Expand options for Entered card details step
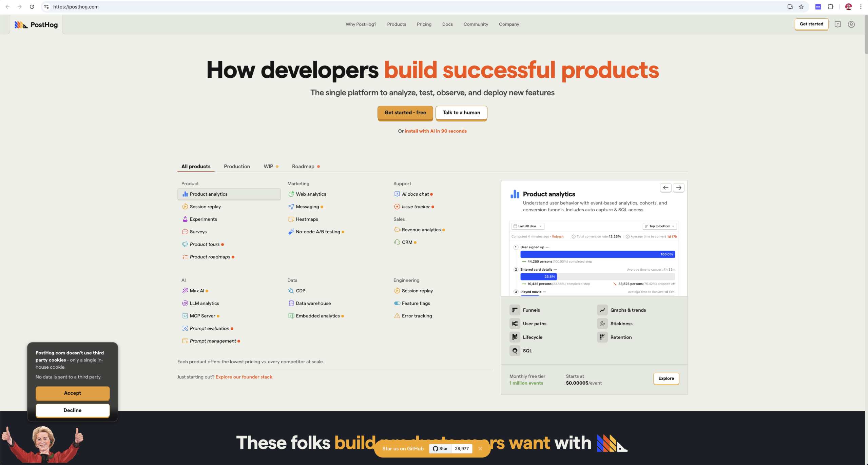Image resolution: width=868 pixels, height=465 pixels. point(555,270)
